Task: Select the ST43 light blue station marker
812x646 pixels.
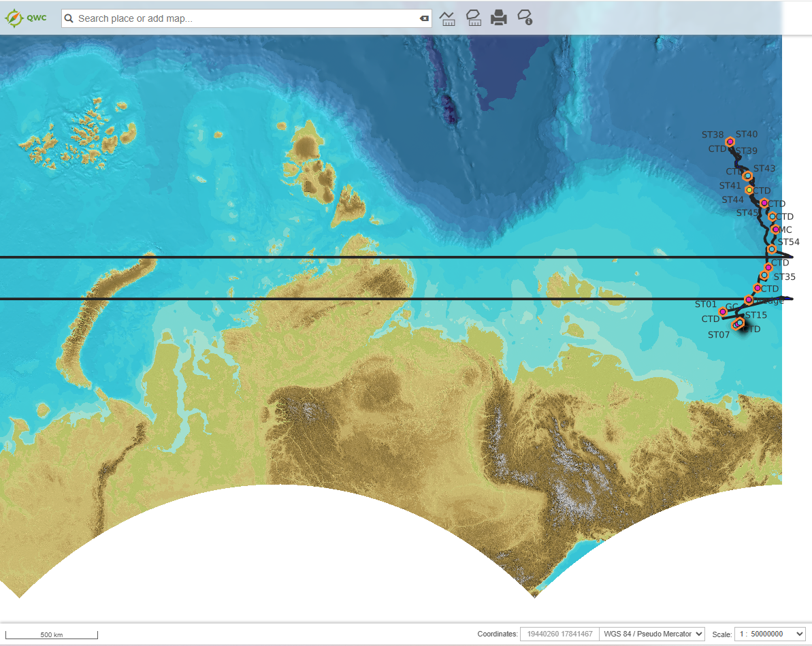Action: 747,176
